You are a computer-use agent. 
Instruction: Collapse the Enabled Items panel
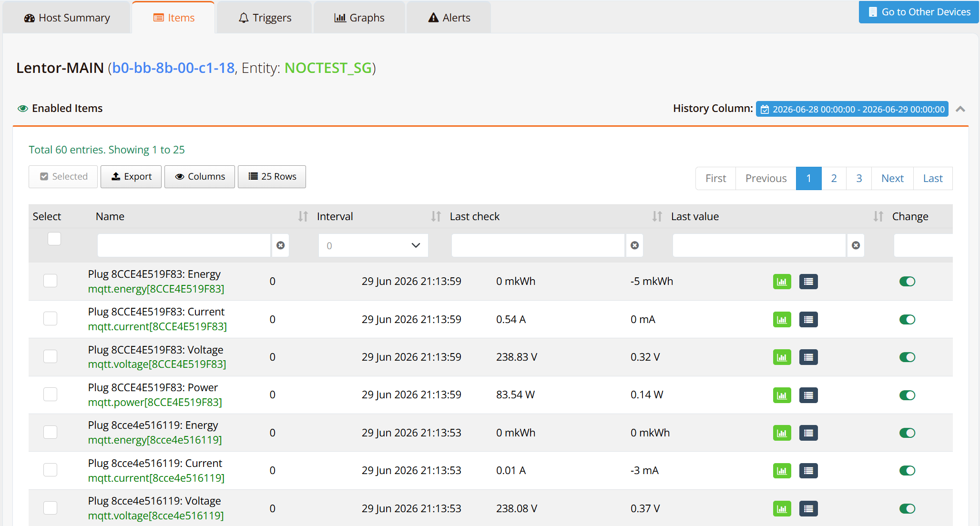[x=960, y=109]
